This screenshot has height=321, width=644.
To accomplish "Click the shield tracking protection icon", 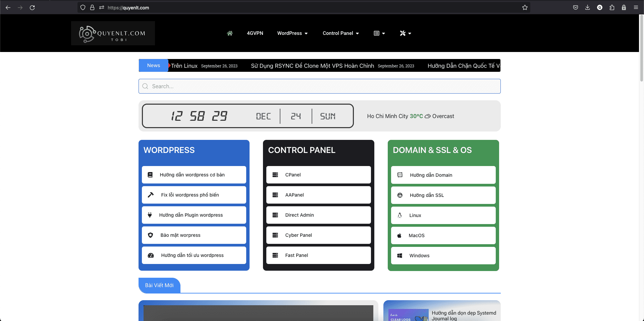I will click(83, 7).
